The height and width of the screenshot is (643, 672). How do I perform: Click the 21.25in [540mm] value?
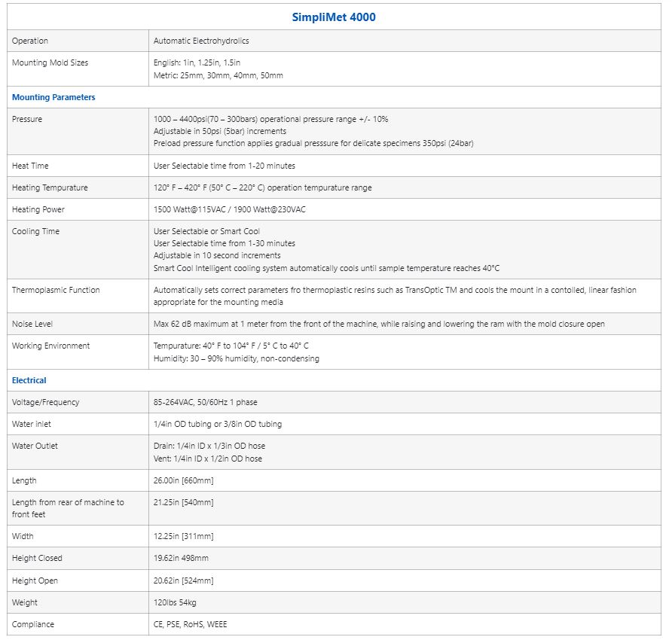click(x=183, y=502)
